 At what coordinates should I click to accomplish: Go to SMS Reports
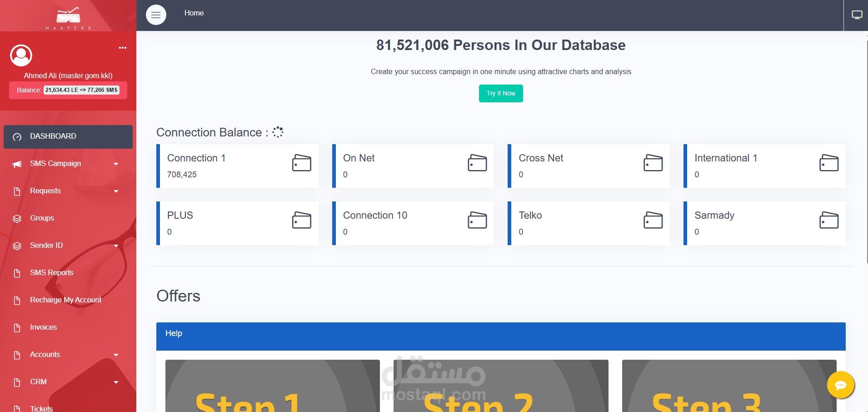click(68, 273)
